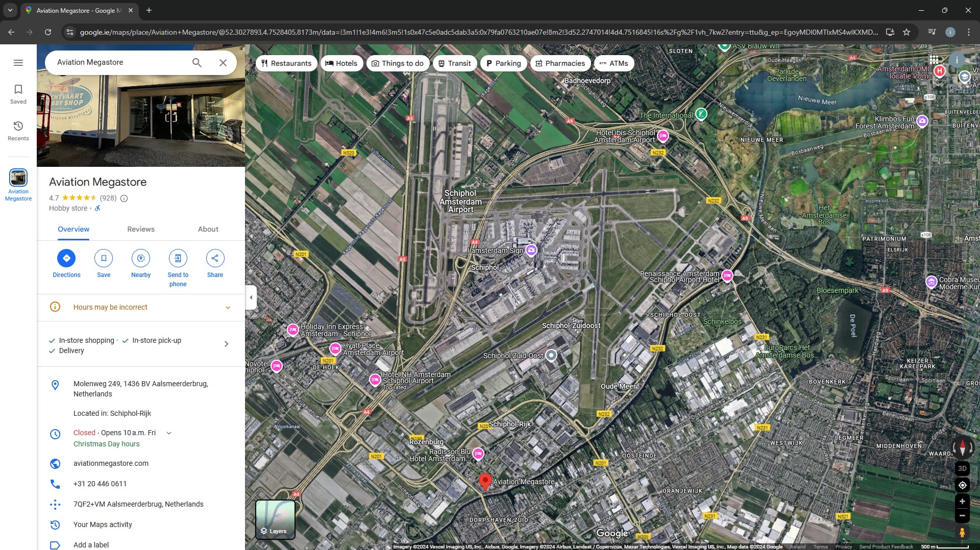Open the Google Maps hamburger menu

pos(18,63)
